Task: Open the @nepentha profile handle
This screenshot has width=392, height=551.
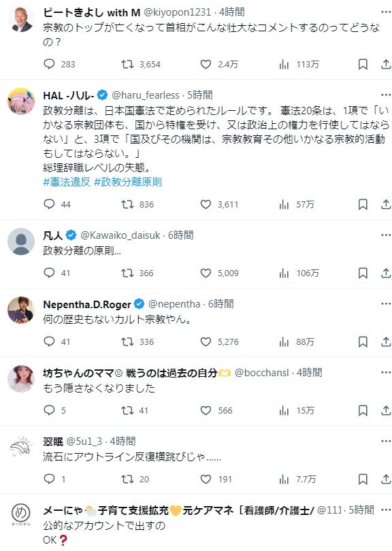Action: pyautogui.click(x=174, y=304)
